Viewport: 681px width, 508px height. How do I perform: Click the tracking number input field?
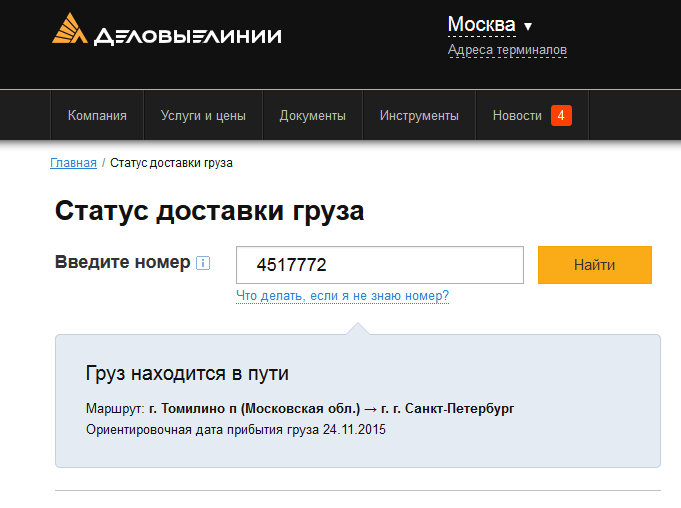click(380, 265)
